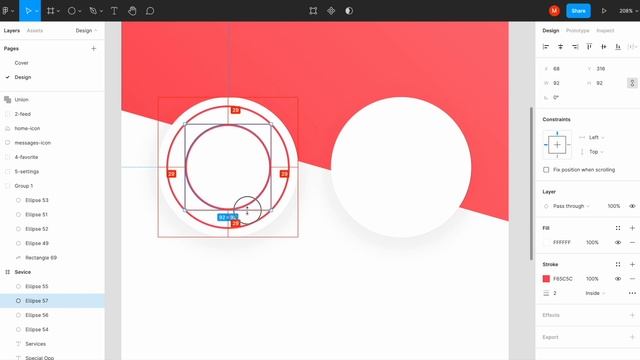Open Move tool options dropdown
Viewport: 640px width, 360px height.
pyautogui.click(x=37, y=11)
